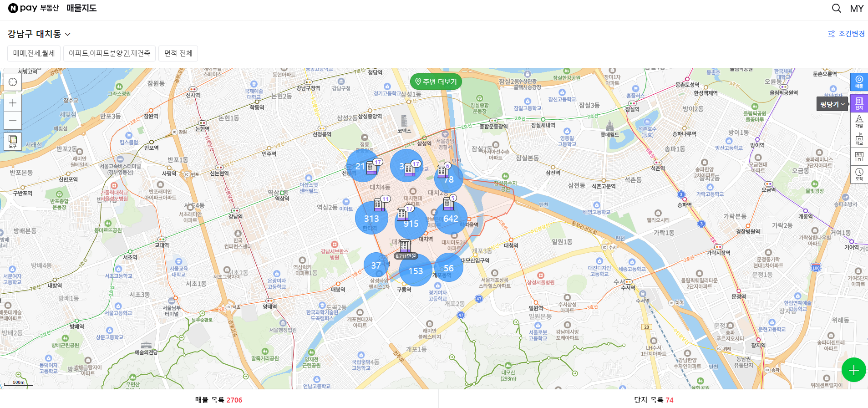This screenshot has height=408, width=868.
Task: Click the 헬리오시티 map label
Action: pos(658,220)
